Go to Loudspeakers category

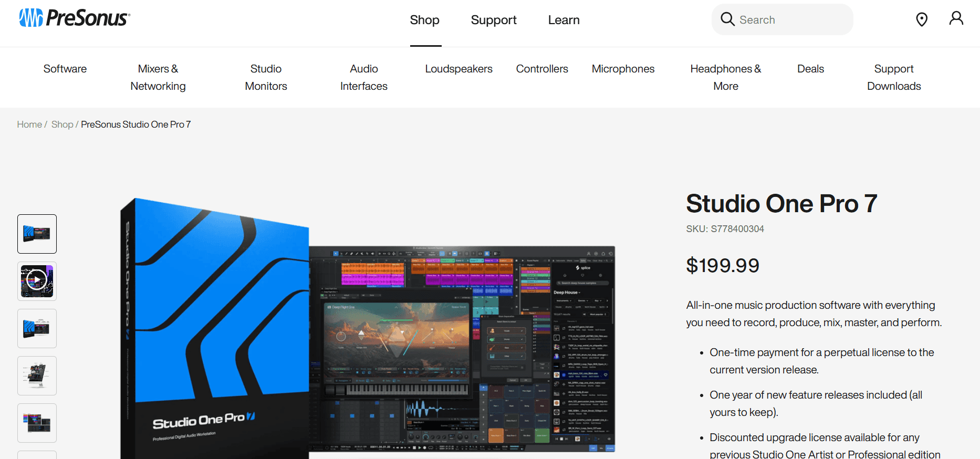pos(459,69)
